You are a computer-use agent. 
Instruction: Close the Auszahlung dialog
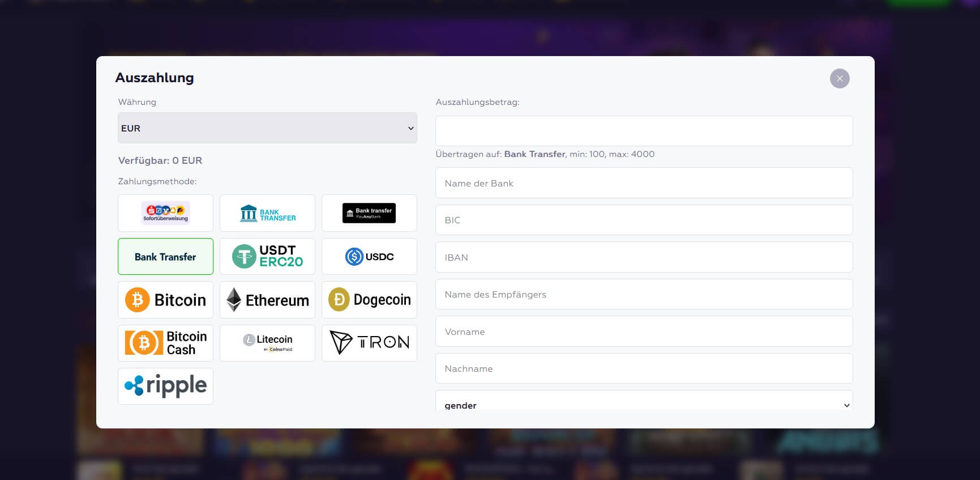[839, 79]
